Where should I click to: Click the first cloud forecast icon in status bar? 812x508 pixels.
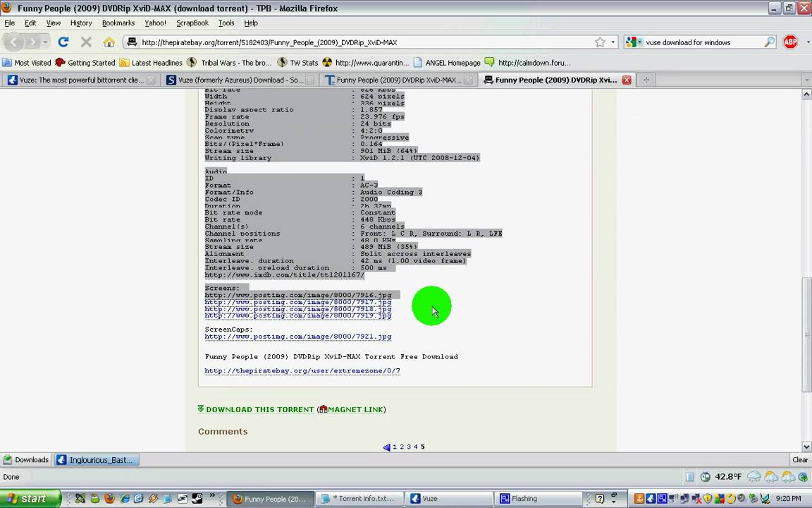click(754, 476)
